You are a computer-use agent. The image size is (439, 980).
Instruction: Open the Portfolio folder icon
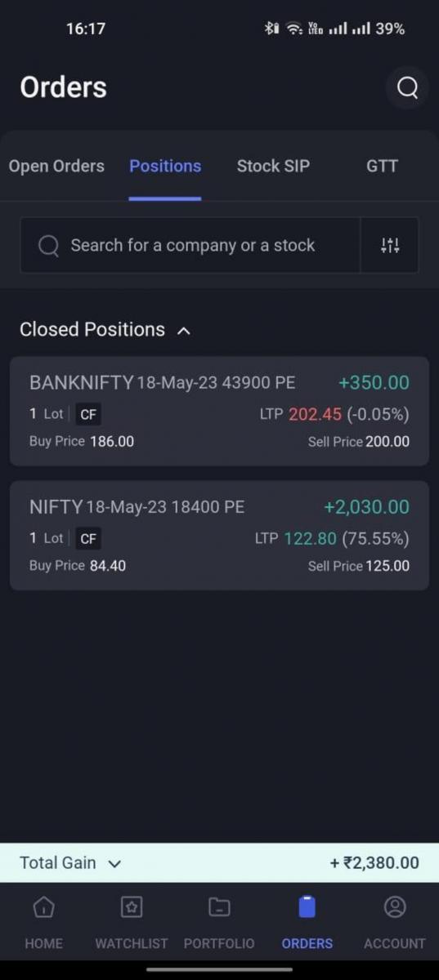coord(219,907)
